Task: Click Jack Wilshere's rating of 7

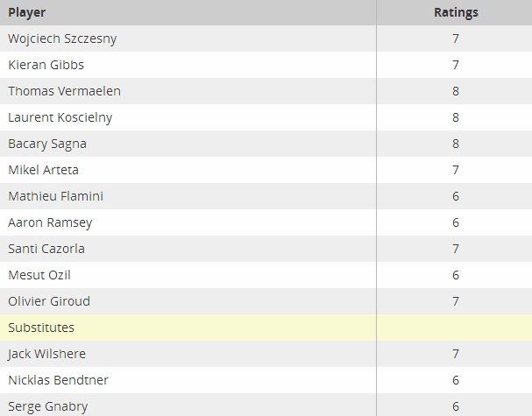Action: pyautogui.click(x=456, y=354)
